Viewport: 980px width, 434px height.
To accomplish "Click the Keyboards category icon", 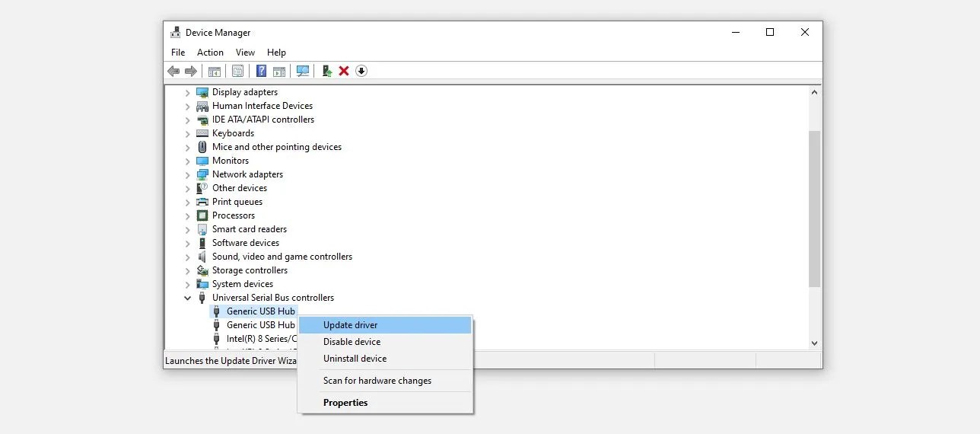I will click(x=202, y=133).
